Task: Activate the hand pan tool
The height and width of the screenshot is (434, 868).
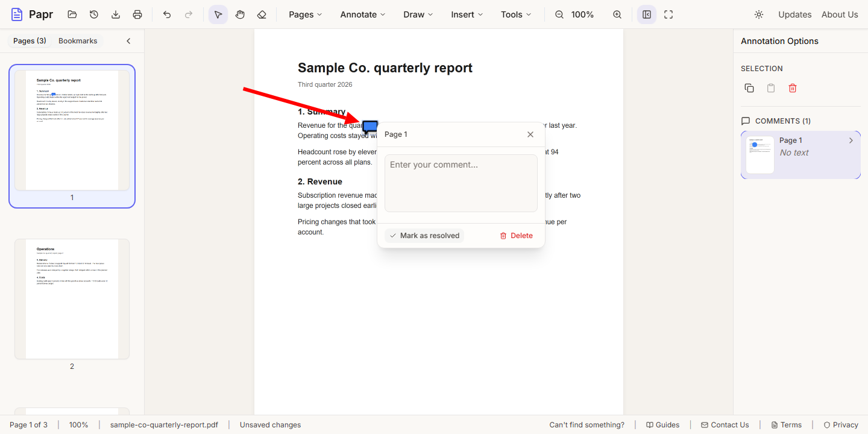Action: click(x=240, y=14)
